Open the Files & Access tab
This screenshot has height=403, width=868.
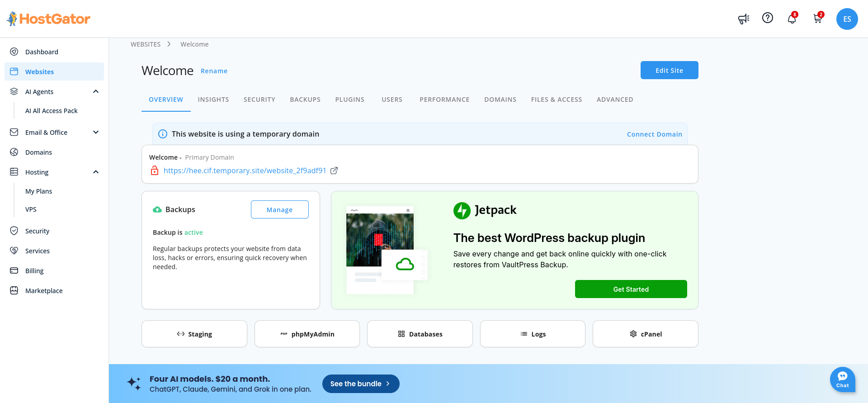(557, 100)
